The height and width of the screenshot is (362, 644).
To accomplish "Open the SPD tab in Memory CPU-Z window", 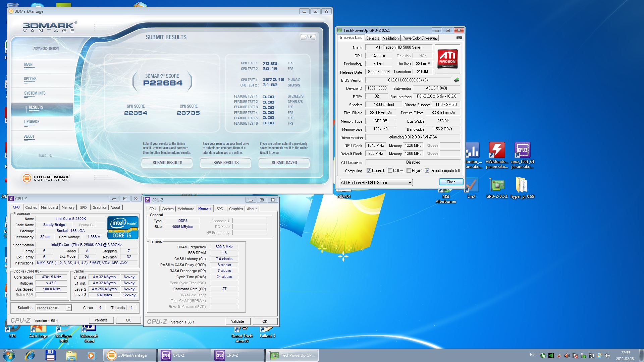I will tap(220, 209).
